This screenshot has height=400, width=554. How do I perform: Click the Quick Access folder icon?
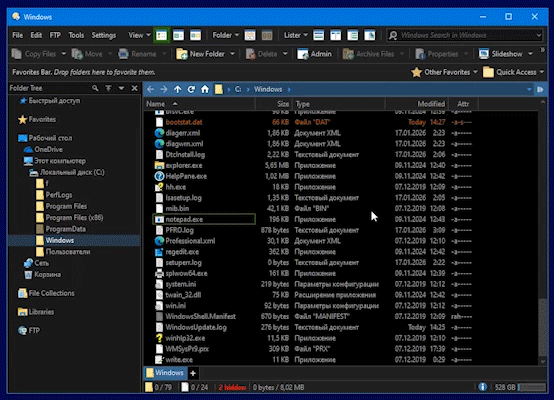(488, 72)
